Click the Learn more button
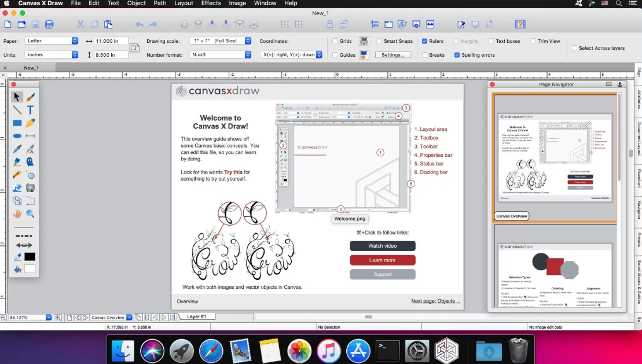Screen dimensions: 642x364 (383, 260)
